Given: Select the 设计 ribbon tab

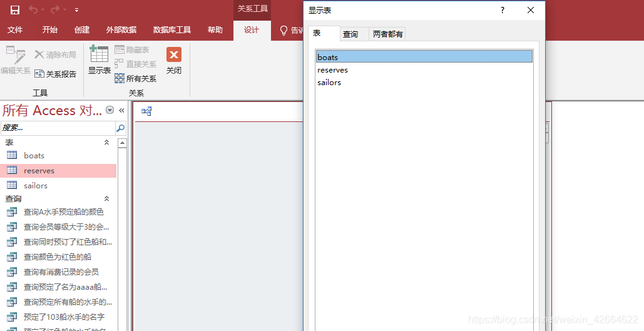Looking at the screenshot, I should point(252,30).
